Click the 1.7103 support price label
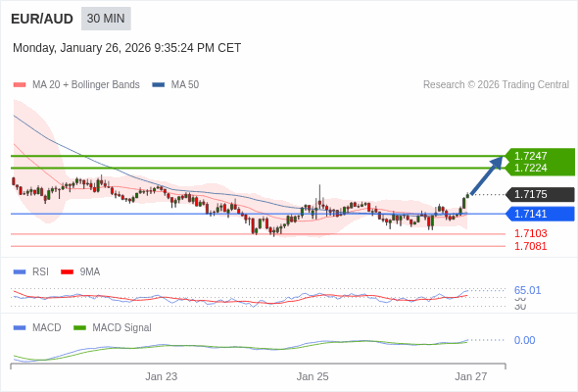The width and height of the screenshot is (578, 392). (x=530, y=233)
